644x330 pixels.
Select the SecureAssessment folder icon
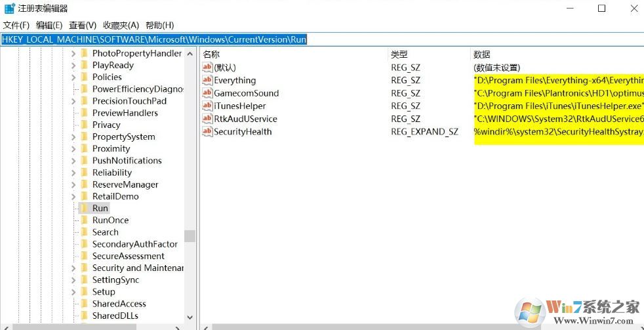click(84, 256)
